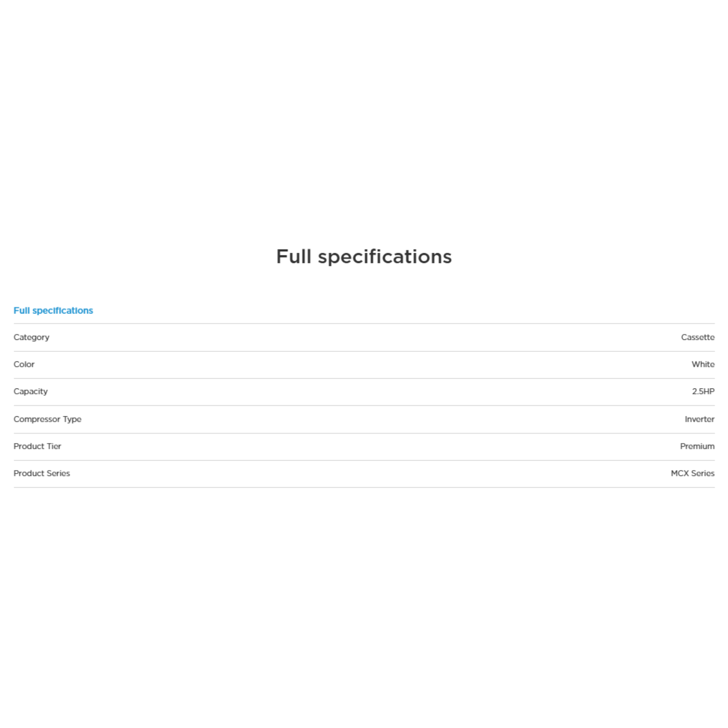Select the Compressor Type label

48,419
